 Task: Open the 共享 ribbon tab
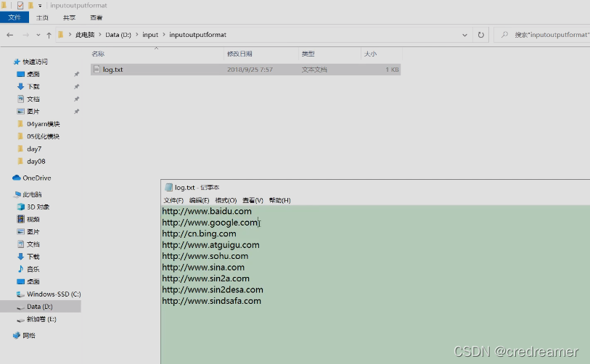[69, 17]
